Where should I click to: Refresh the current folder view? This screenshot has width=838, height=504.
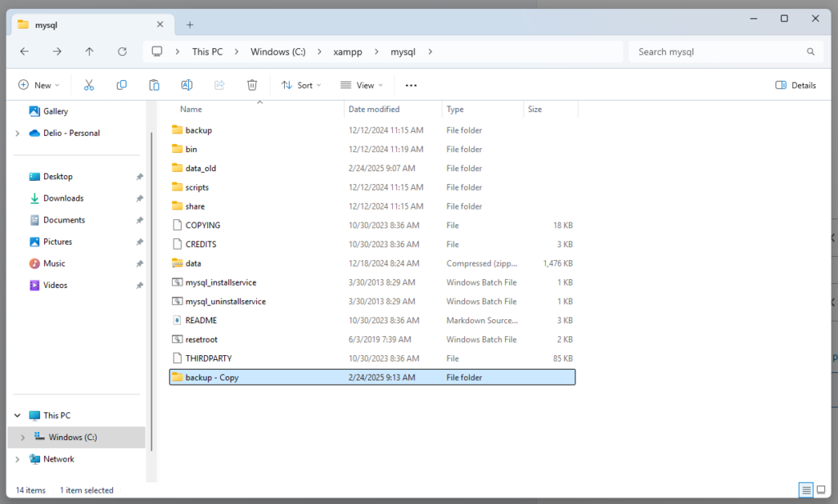tap(122, 52)
